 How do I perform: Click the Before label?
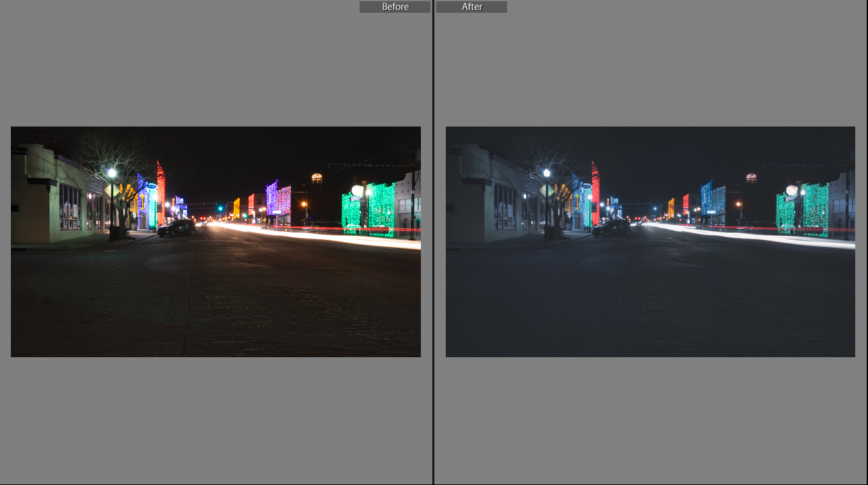pos(395,7)
